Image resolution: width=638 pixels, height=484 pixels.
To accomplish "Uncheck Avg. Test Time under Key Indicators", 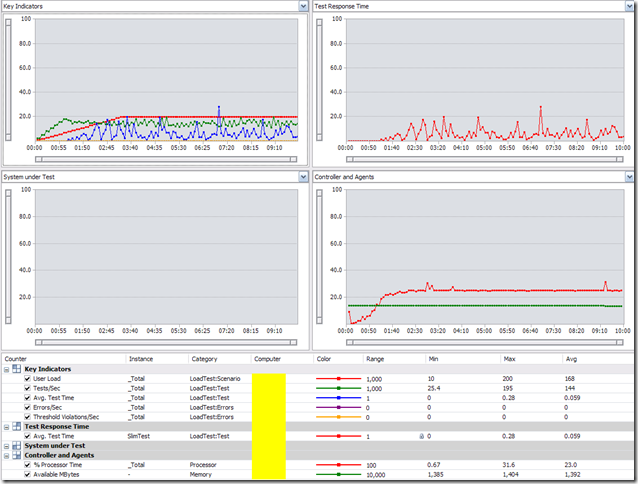I will (27, 398).
